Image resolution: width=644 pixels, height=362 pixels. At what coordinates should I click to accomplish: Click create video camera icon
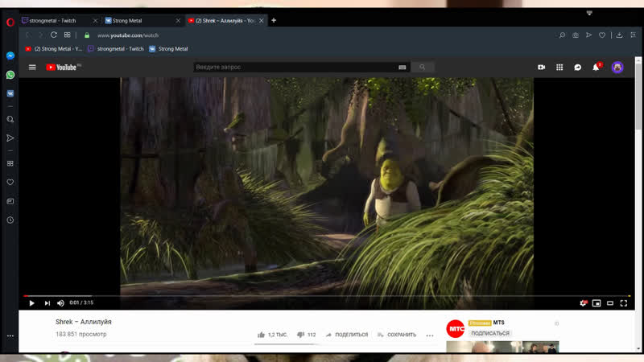(x=541, y=68)
